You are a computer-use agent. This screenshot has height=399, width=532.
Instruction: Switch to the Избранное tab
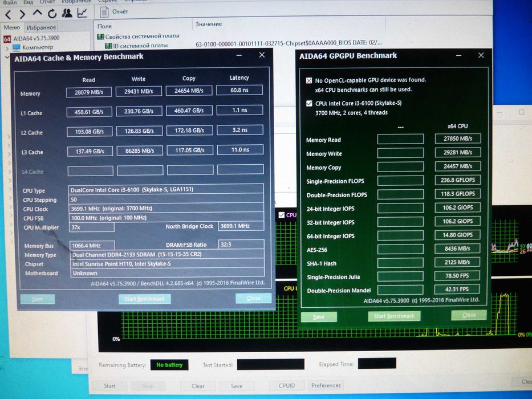(x=41, y=27)
